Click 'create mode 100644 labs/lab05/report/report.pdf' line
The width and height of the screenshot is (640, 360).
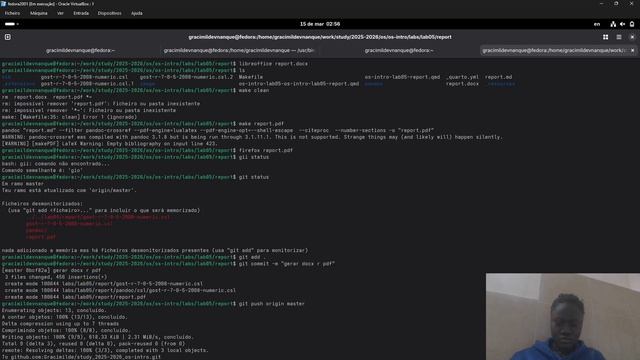coord(75,297)
